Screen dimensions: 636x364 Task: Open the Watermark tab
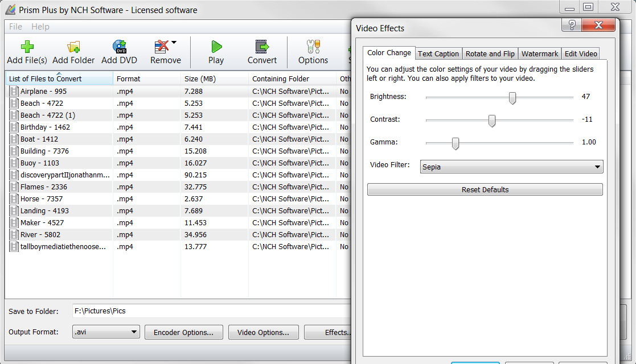pyautogui.click(x=539, y=53)
